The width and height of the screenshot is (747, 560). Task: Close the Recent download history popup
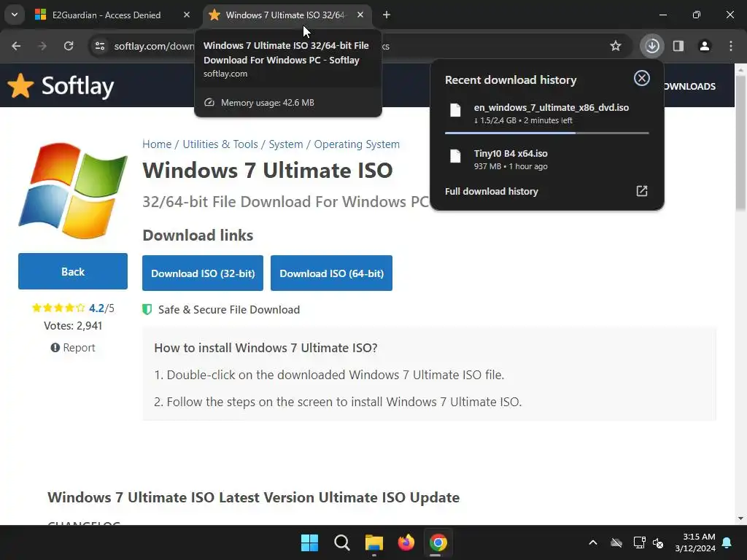(642, 78)
